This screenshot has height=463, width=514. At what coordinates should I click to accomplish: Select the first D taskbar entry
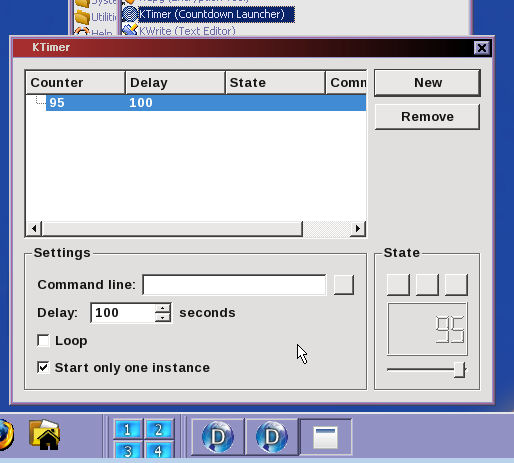[218, 437]
